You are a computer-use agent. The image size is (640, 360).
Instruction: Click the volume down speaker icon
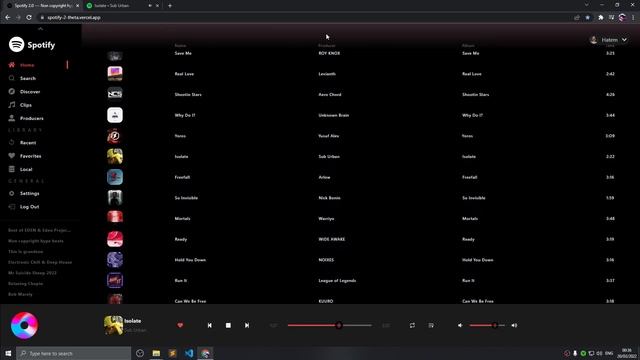point(460,325)
